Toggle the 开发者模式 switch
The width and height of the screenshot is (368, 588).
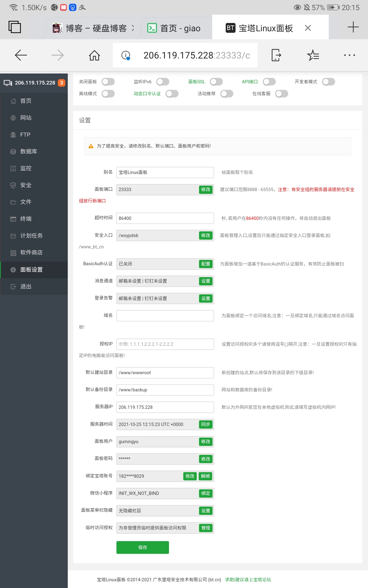(x=328, y=82)
